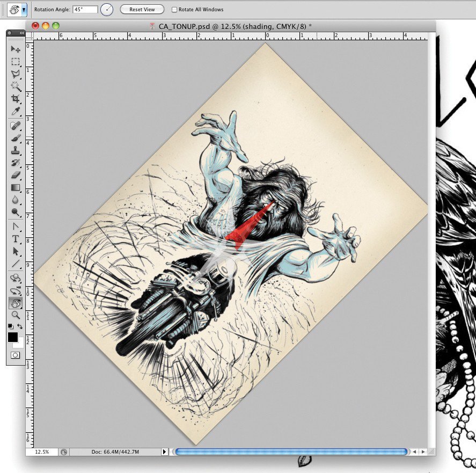Open the tool preset picker dropdown
This screenshot has height=473, width=476.
pos(24,10)
